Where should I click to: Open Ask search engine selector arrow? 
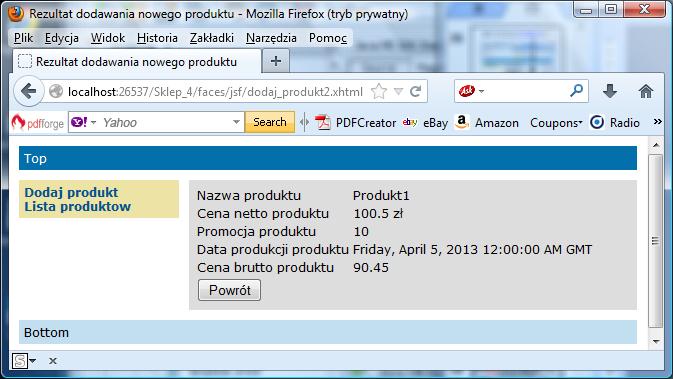pos(481,91)
